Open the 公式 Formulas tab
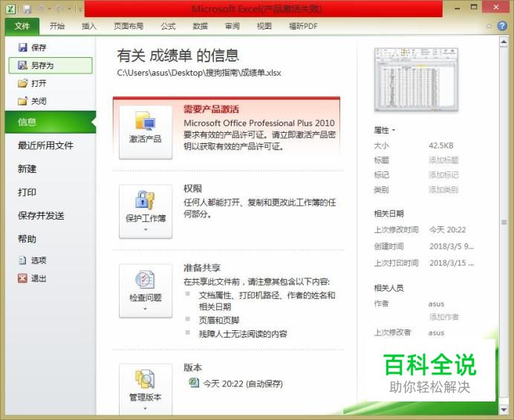The image size is (514, 420). [x=168, y=26]
